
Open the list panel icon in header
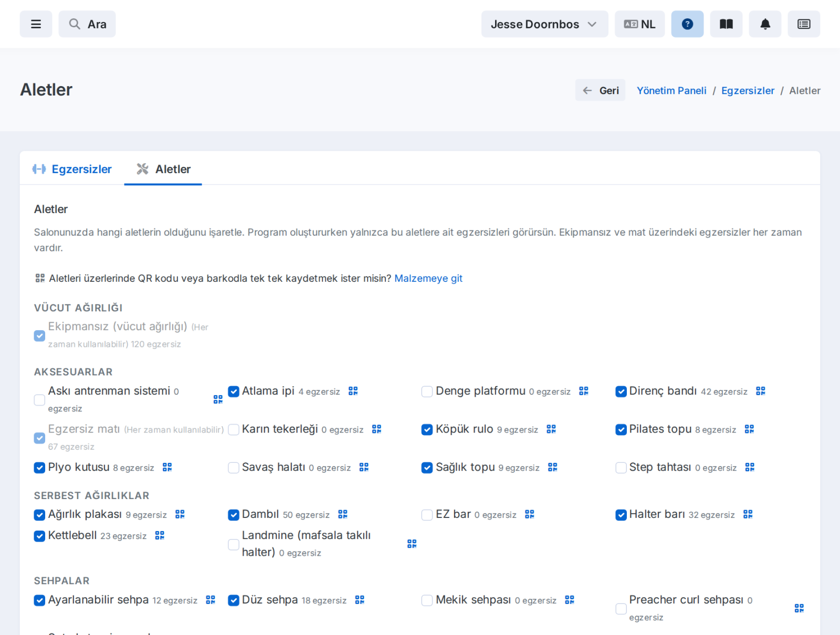coord(804,24)
